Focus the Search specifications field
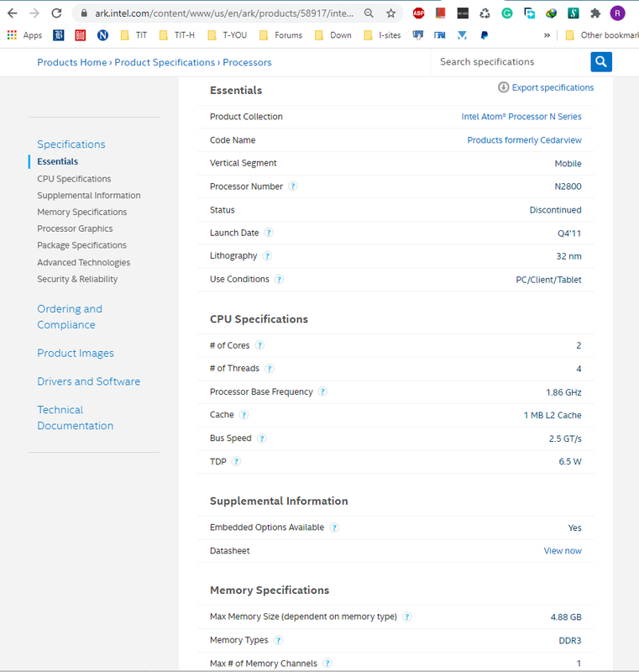The image size is (639, 672). click(x=511, y=62)
